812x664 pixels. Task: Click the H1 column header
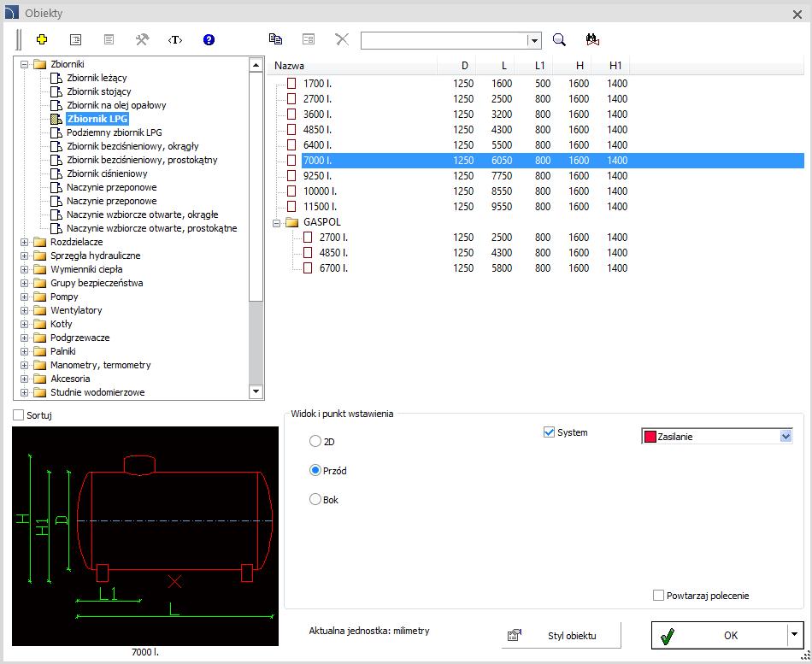click(x=610, y=66)
